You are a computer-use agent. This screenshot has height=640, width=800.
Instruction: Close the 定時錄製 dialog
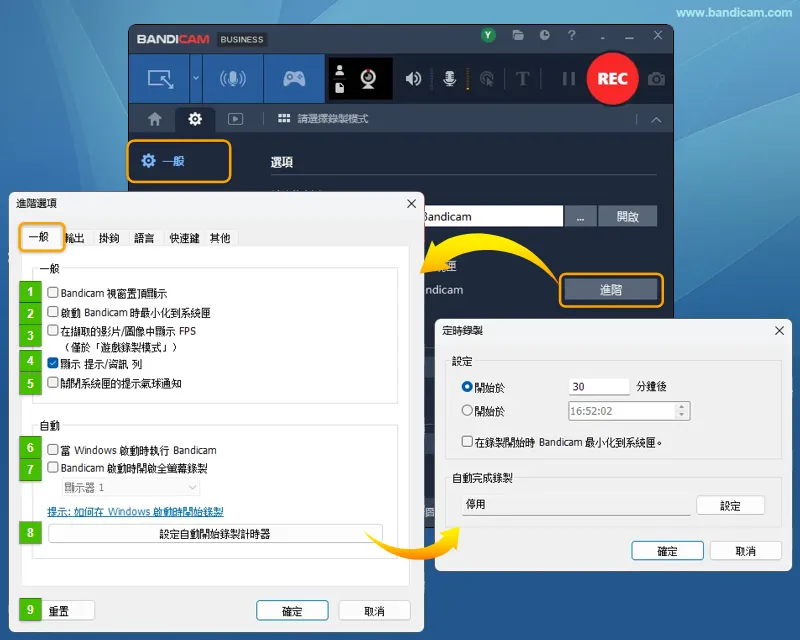tap(779, 331)
